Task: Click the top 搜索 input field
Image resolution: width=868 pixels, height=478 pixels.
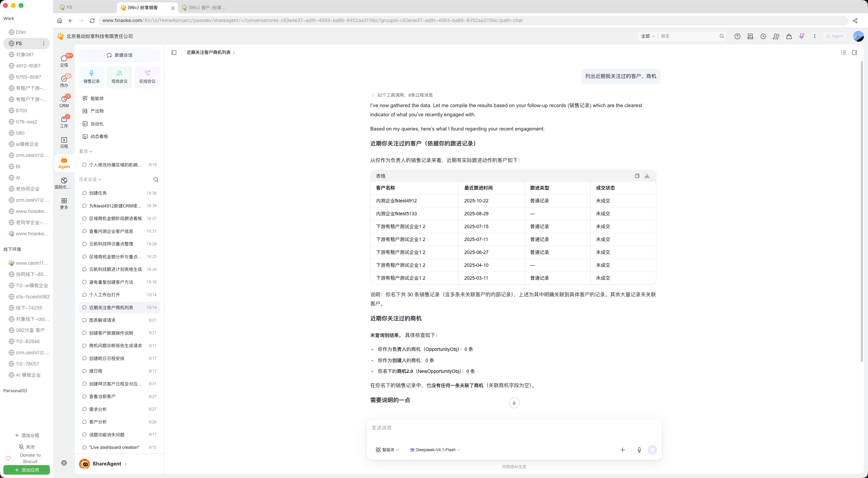Action: (x=688, y=36)
